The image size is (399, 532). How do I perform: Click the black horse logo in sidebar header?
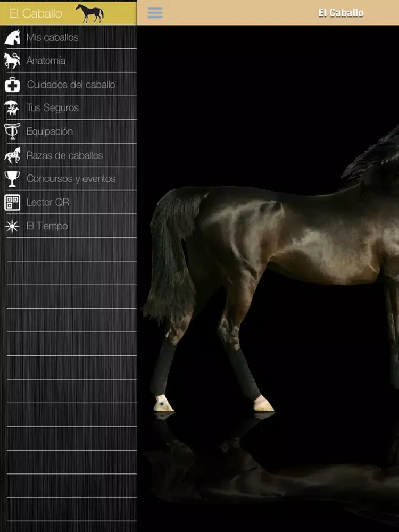click(89, 13)
